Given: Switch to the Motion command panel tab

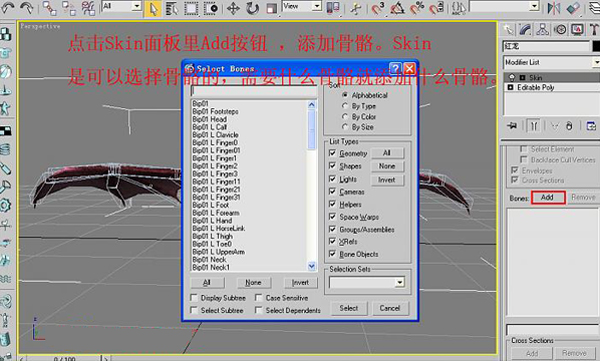Looking at the screenshot, I should point(560,30).
